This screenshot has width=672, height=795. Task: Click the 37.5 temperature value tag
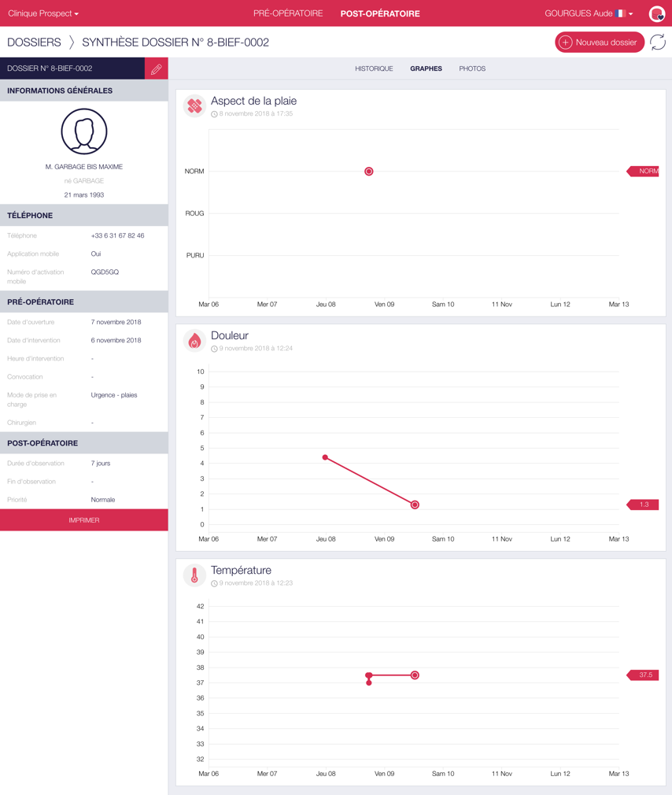tap(644, 675)
